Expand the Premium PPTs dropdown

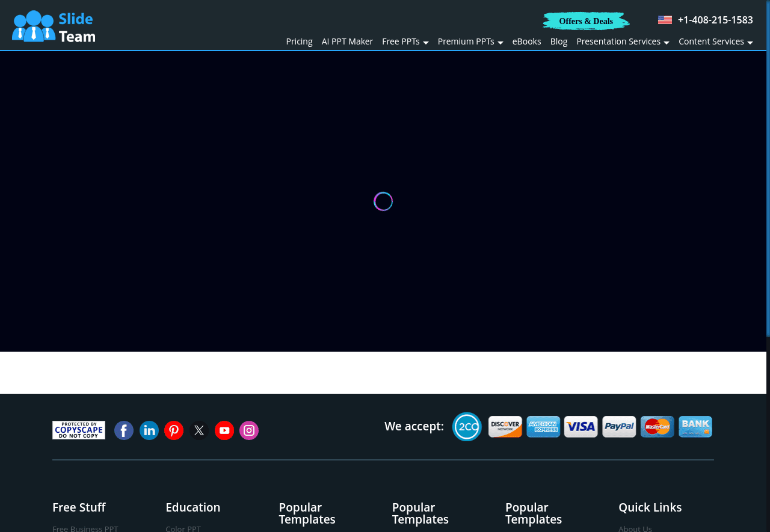(x=470, y=41)
